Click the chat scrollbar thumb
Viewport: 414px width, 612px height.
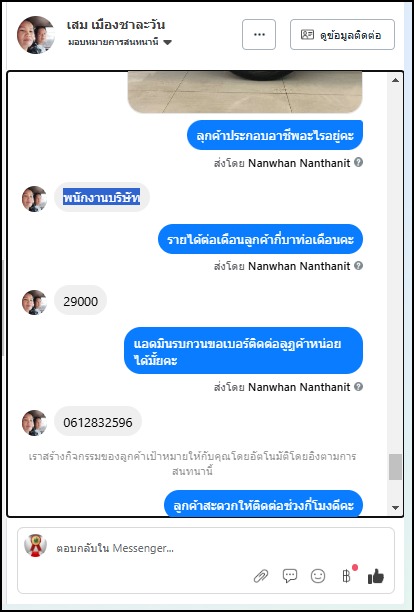(395, 467)
